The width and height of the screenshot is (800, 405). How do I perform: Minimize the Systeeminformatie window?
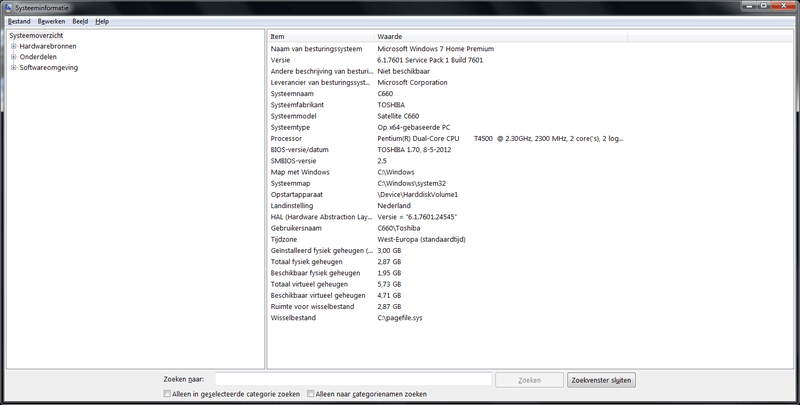coord(749,6)
